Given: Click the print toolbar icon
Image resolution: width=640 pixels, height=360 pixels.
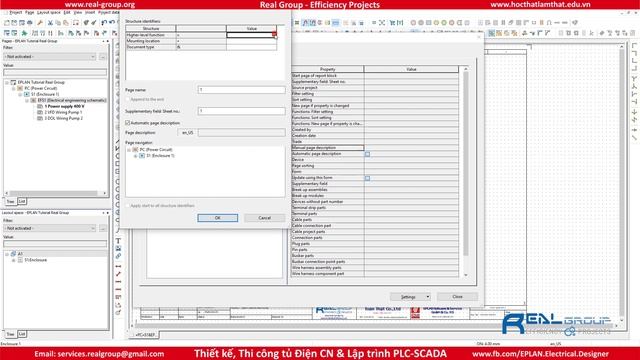Looking at the screenshot, I should pos(29,23).
